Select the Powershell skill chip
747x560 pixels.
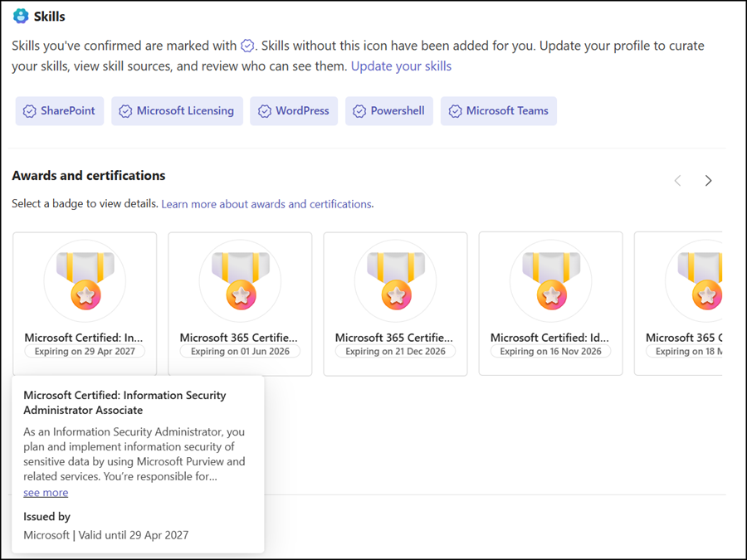pyautogui.click(x=389, y=111)
